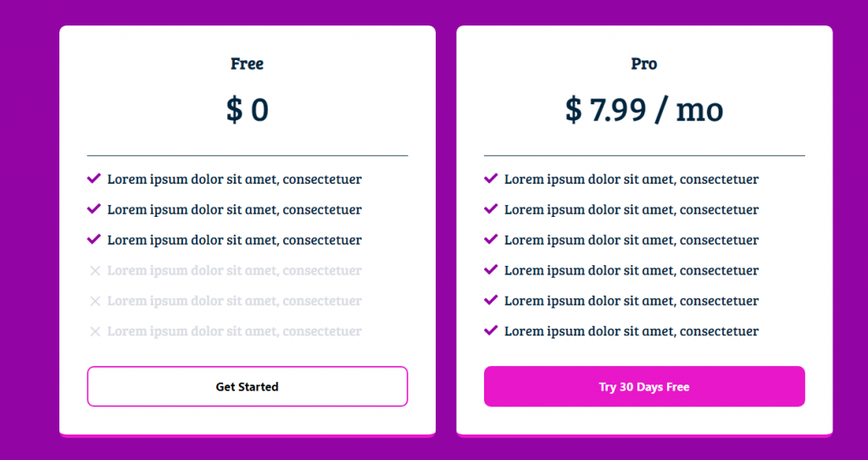The height and width of the screenshot is (460, 868).
Task: Click second checkmark icon in Free plan
Action: (x=94, y=209)
